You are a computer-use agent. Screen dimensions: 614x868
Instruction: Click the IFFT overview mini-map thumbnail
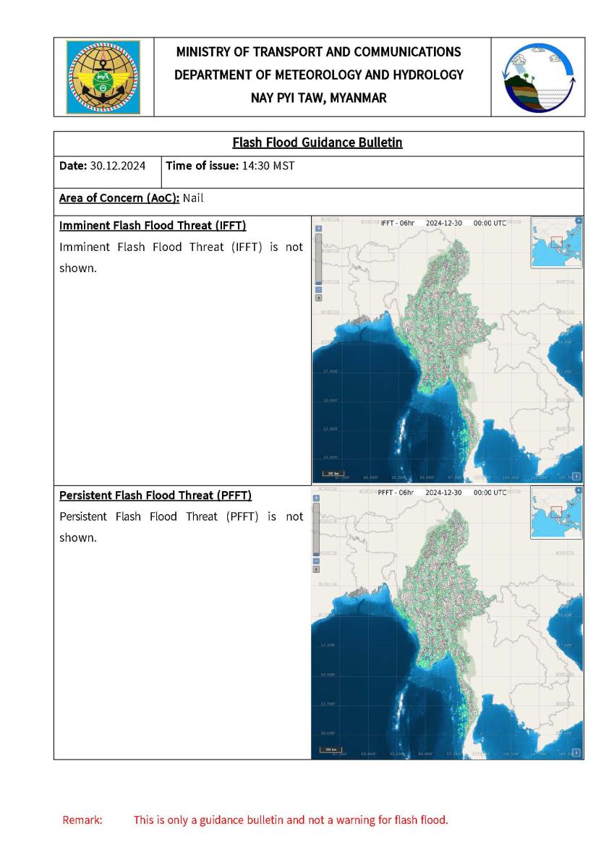(x=555, y=244)
